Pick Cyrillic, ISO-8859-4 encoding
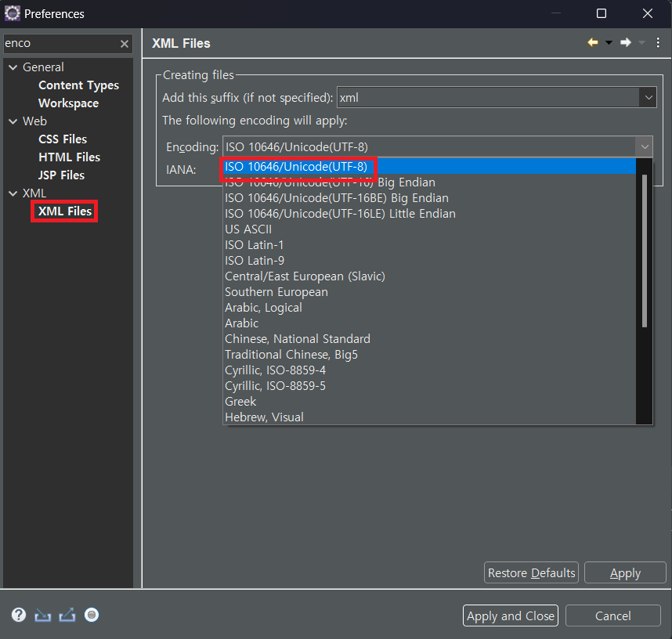Viewport: 672px width, 639px height. tap(429, 370)
